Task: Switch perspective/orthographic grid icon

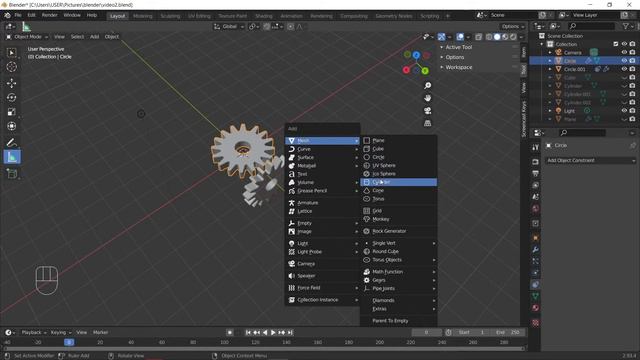Action: (427, 123)
